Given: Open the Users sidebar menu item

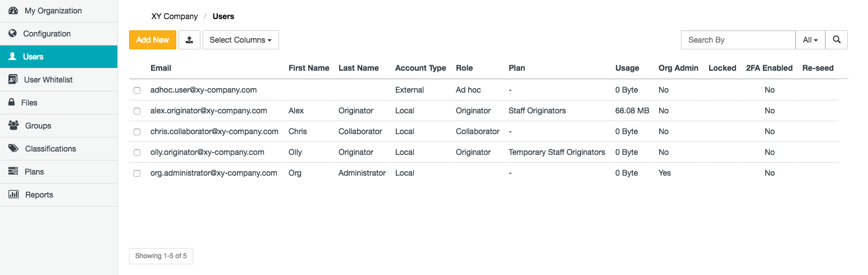Looking at the screenshot, I should point(33,57).
